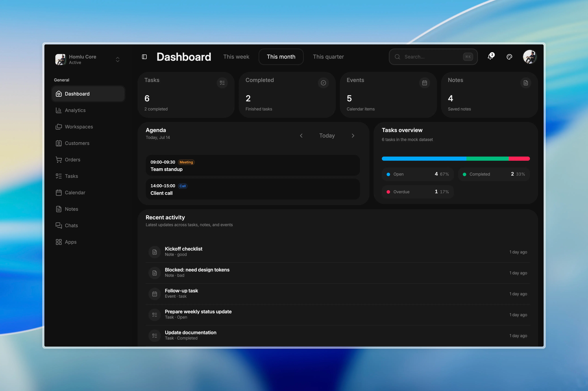Image resolution: width=588 pixels, height=391 pixels.
Task: Click the Today agenda button
Action: pos(327,136)
